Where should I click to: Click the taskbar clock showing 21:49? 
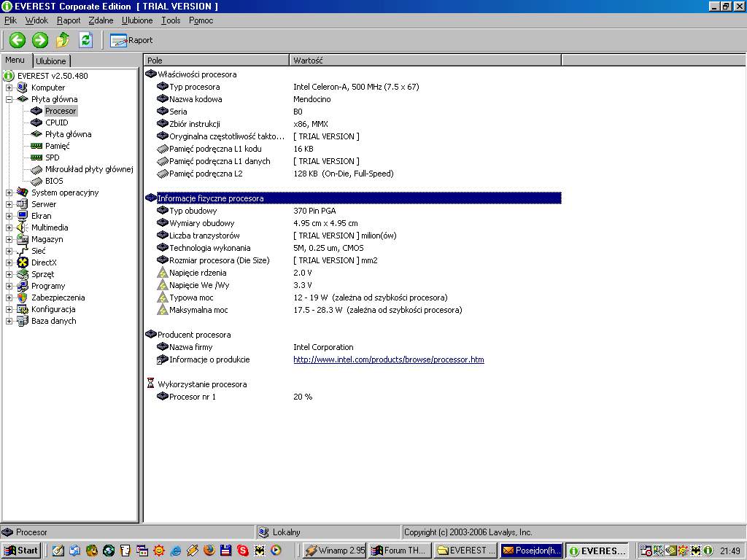pos(729,551)
